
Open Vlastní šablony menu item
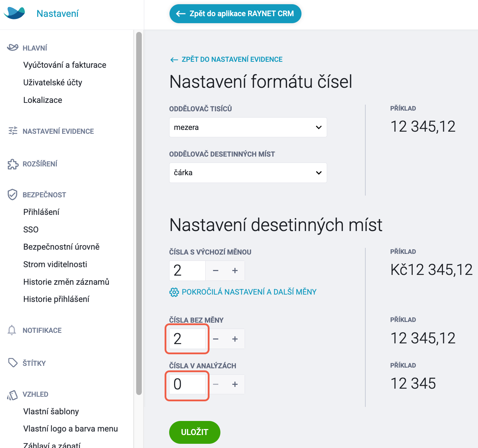pyautogui.click(x=51, y=411)
